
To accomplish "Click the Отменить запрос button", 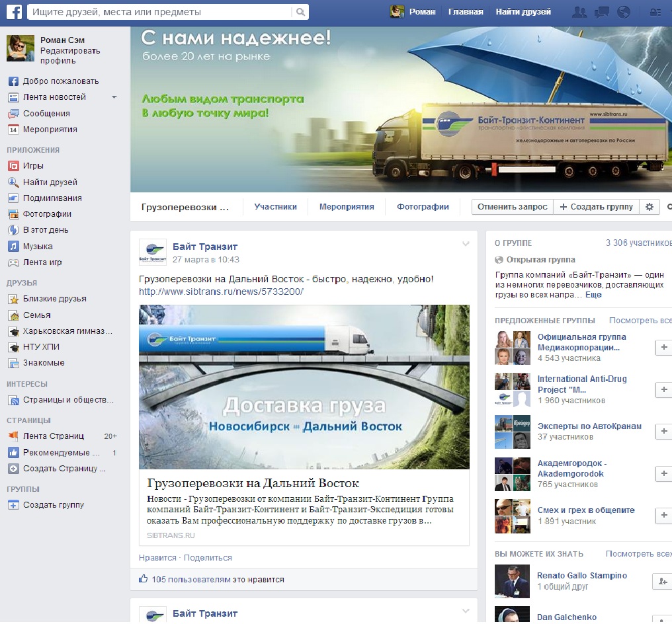I will click(513, 207).
